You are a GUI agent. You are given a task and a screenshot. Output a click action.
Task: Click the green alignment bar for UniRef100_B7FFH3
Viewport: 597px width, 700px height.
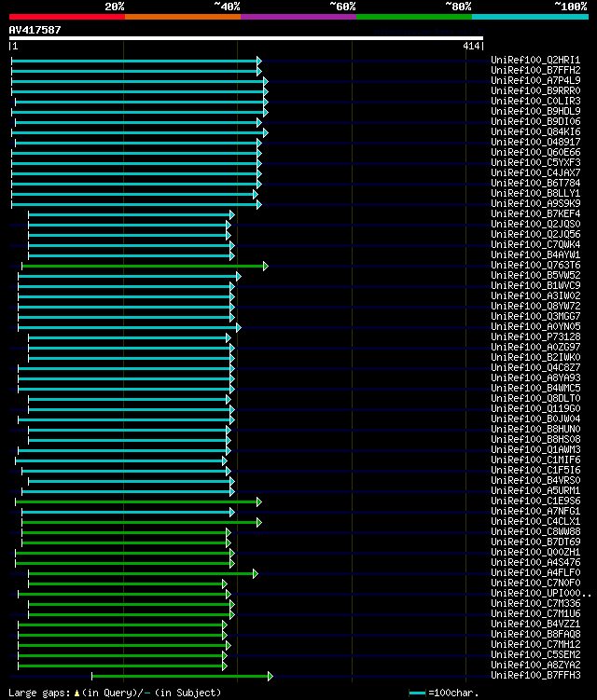click(181, 677)
